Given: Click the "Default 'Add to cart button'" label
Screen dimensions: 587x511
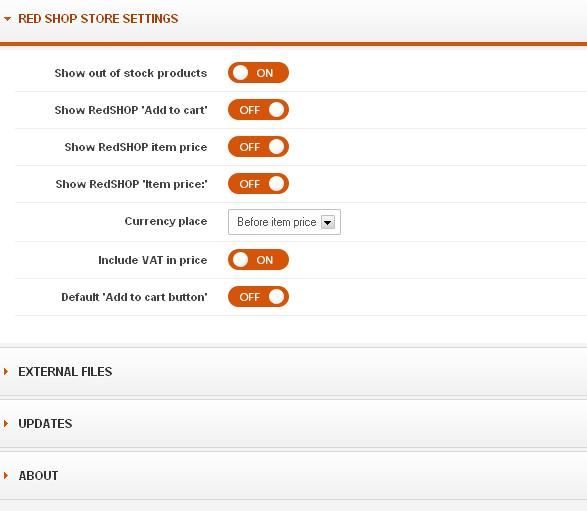Looking at the screenshot, I should (134, 297).
